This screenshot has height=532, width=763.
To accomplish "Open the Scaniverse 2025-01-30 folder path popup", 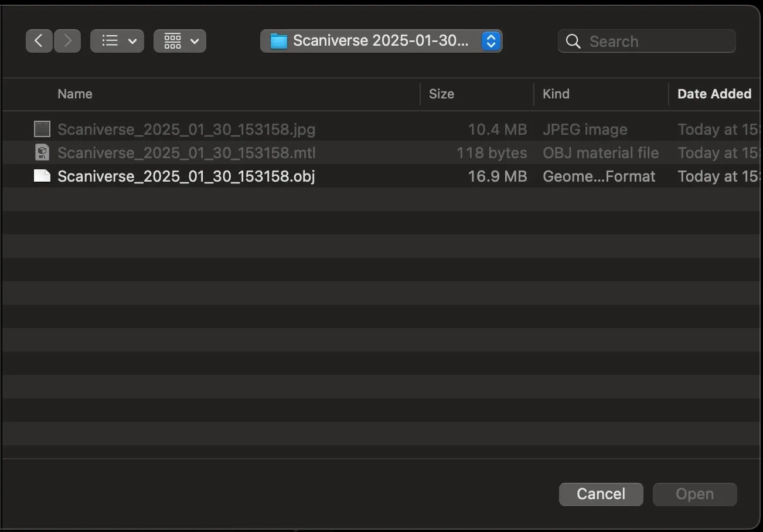I will pos(381,41).
